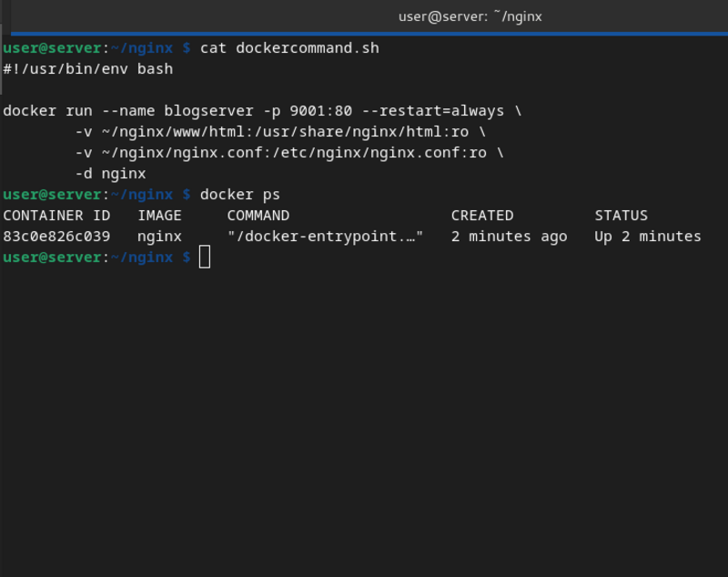Click the '-d nginx' line of the script

click(x=110, y=174)
